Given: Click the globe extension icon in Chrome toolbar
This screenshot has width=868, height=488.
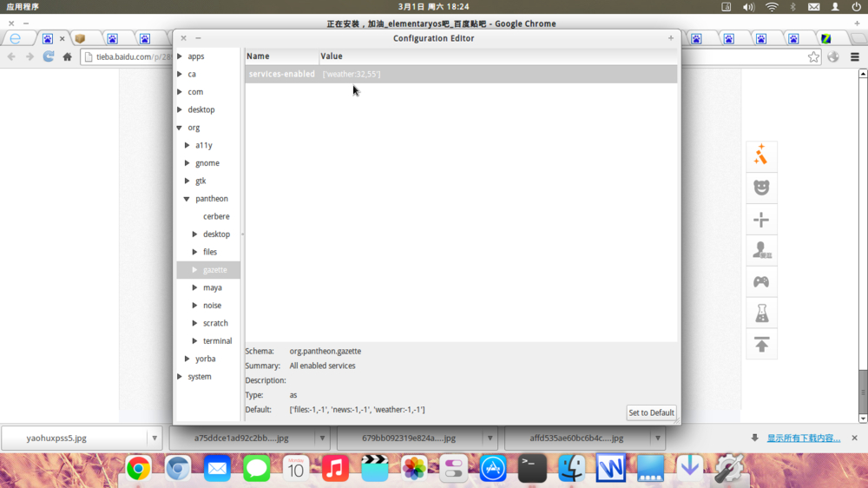Looking at the screenshot, I should coord(833,56).
